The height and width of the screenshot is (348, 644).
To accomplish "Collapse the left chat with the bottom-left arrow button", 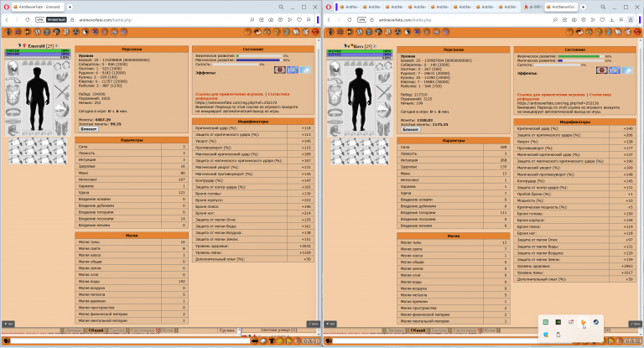I will [x=8, y=325].
